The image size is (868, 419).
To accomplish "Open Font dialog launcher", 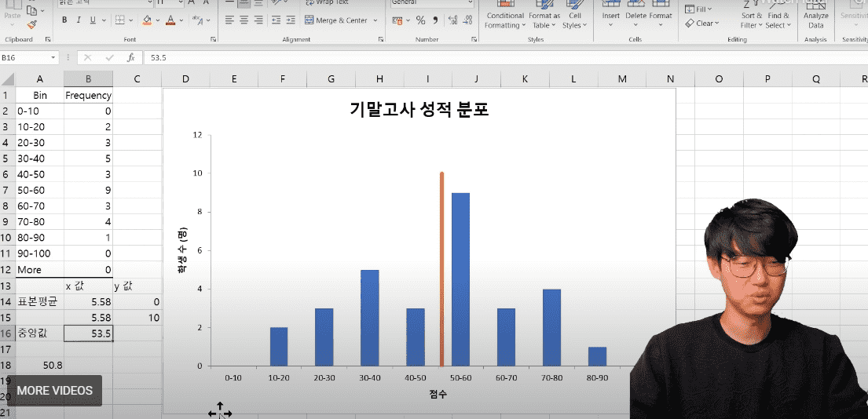I will tap(214, 40).
